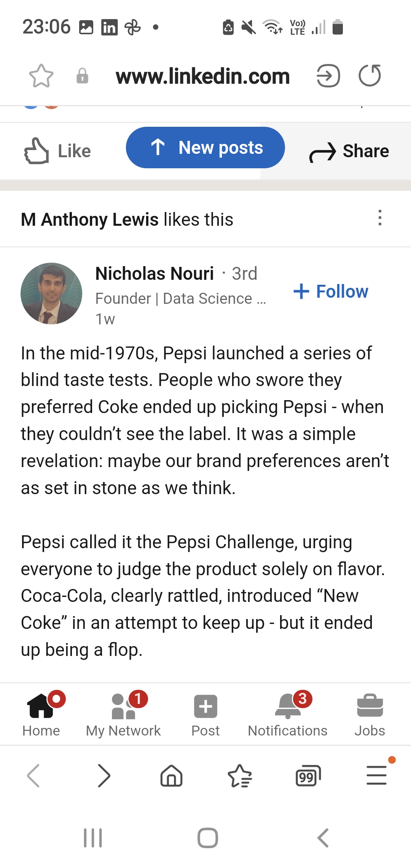This screenshot has width=411, height=868.
Task: Go forward with browser arrow
Action: tap(104, 776)
